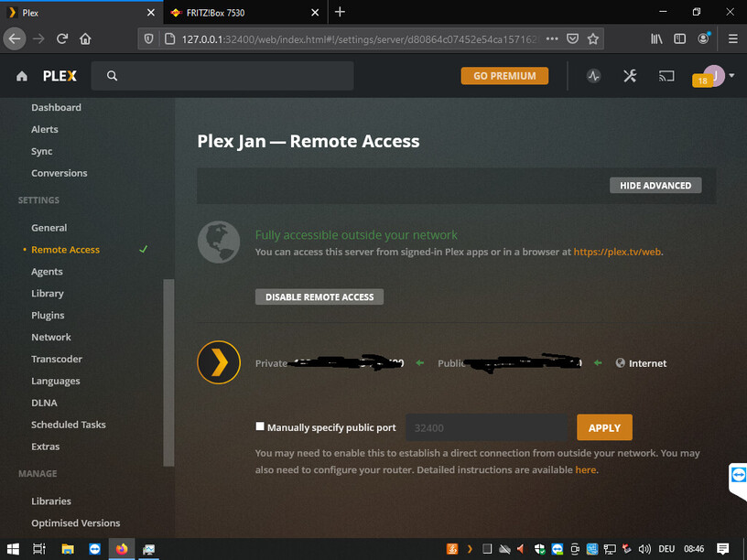Open Dashboard in Plex sidebar
The height and width of the screenshot is (560, 747).
[56, 108]
